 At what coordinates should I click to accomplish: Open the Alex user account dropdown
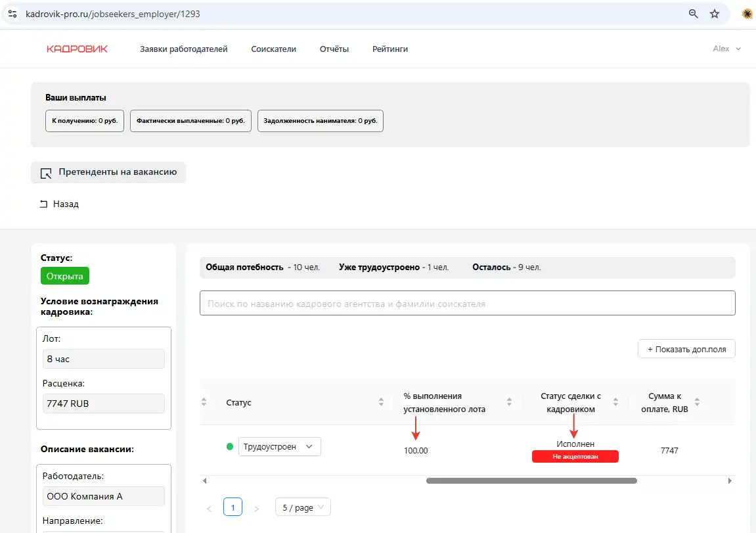[726, 49]
